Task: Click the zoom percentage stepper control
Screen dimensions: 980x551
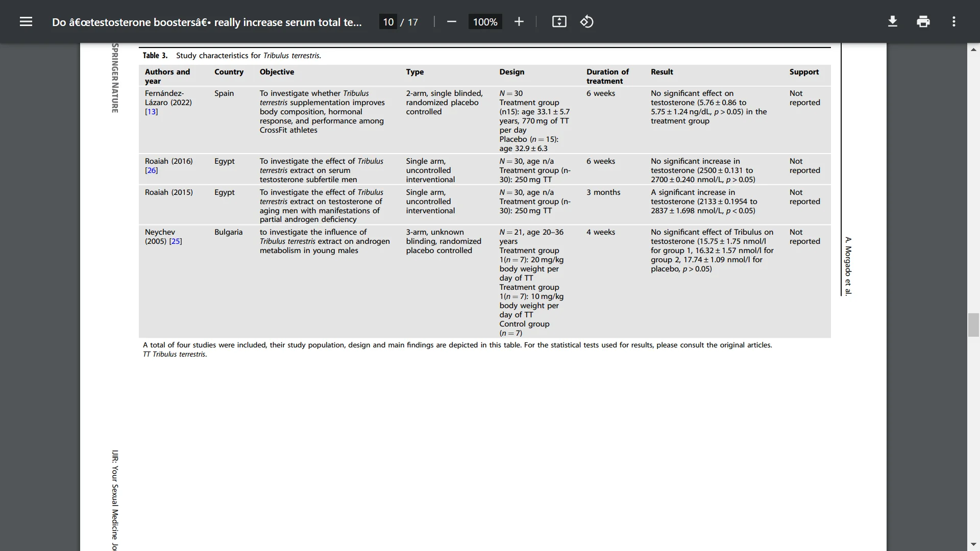Action: [484, 21]
